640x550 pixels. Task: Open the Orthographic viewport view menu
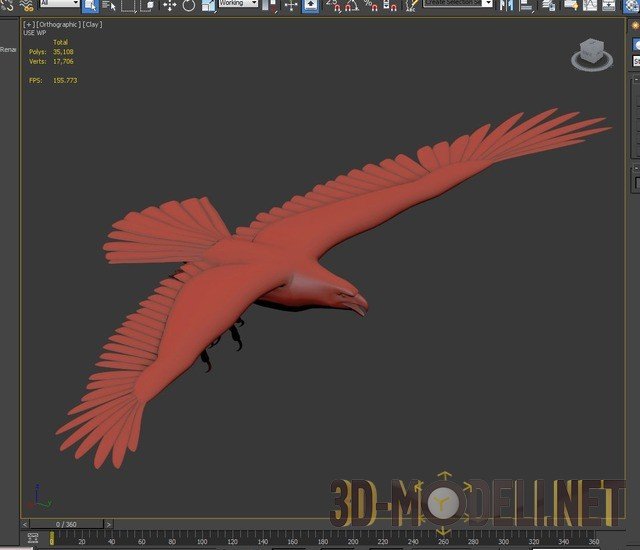pyautogui.click(x=56, y=23)
